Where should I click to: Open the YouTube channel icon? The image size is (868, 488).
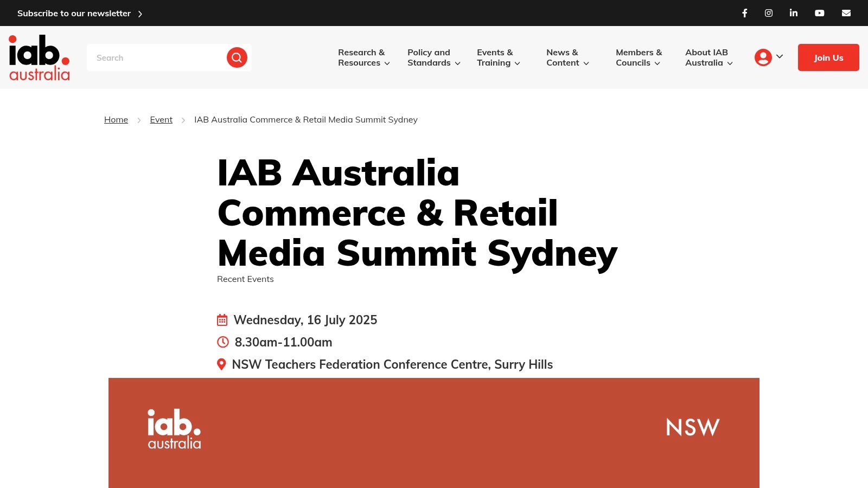point(820,13)
